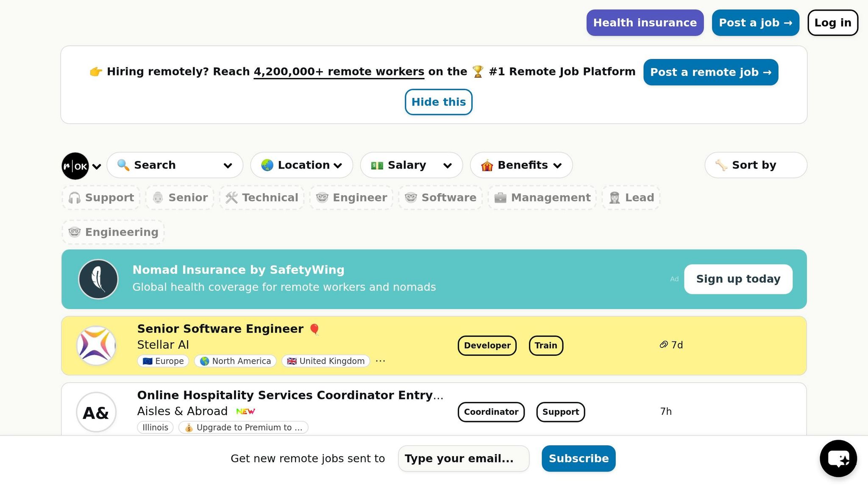Focus the Type your email field
Image resolution: width=868 pixels, height=488 pixels.
(x=464, y=459)
